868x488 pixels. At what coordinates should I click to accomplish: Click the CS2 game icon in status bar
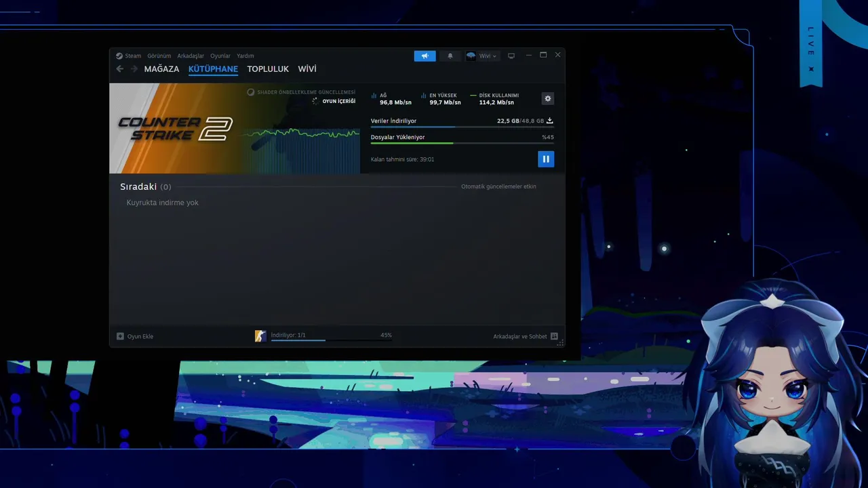pos(260,336)
